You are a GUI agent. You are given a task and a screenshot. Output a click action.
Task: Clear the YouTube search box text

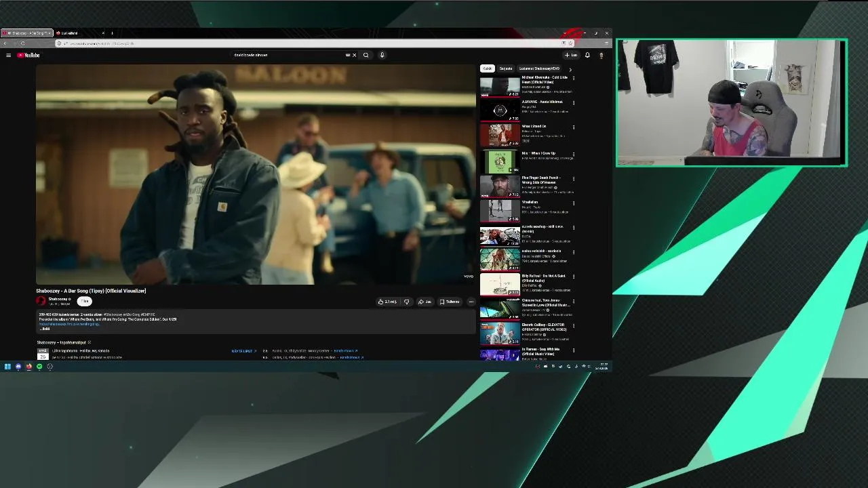(354, 55)
